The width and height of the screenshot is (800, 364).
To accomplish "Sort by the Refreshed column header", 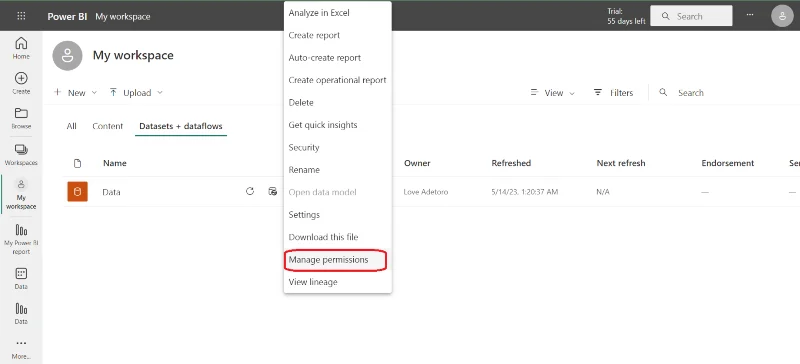I will (x=511, y=163).
